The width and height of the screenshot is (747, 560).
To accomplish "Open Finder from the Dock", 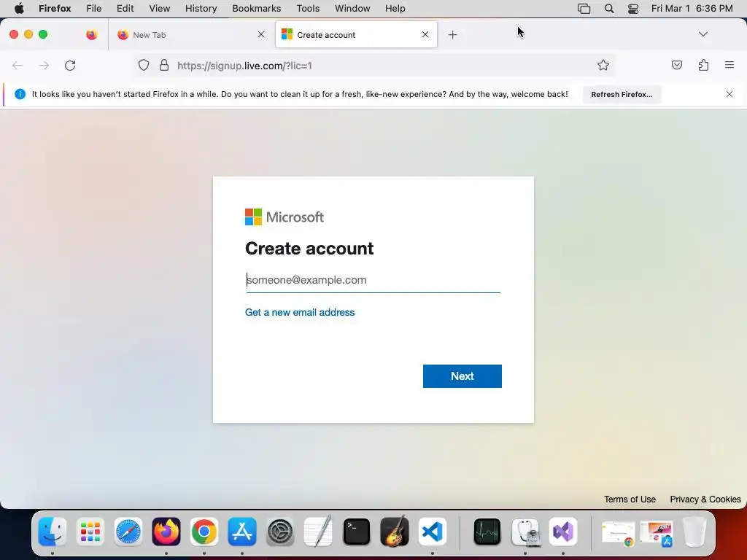I will click(x=52, y=532).
